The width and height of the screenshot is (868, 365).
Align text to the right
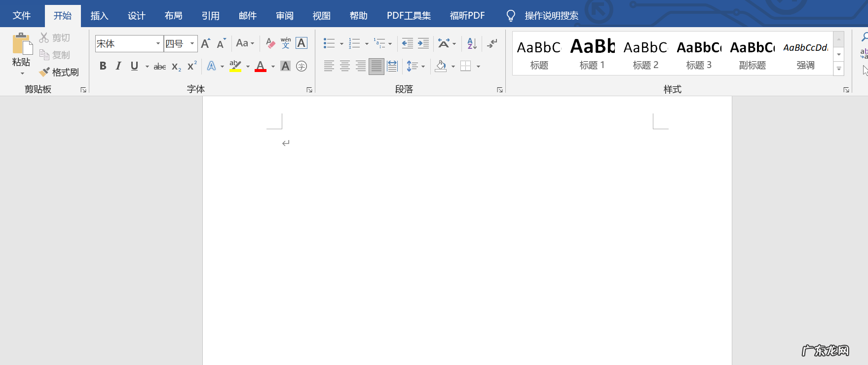361,66
